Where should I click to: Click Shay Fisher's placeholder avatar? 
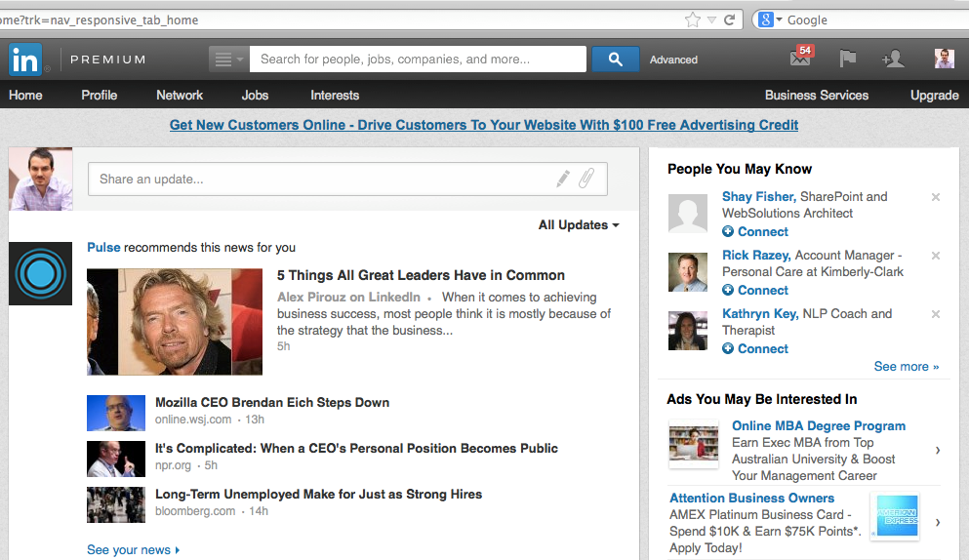(x=688, y=214)
